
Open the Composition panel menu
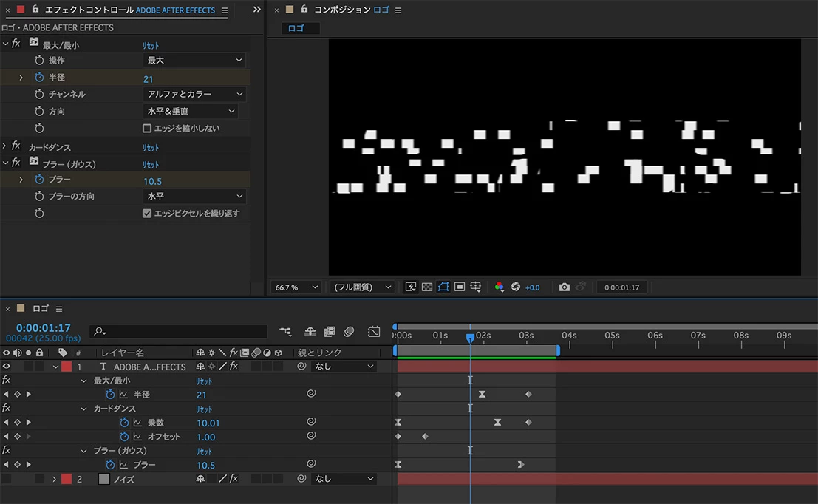coord(398,10)
